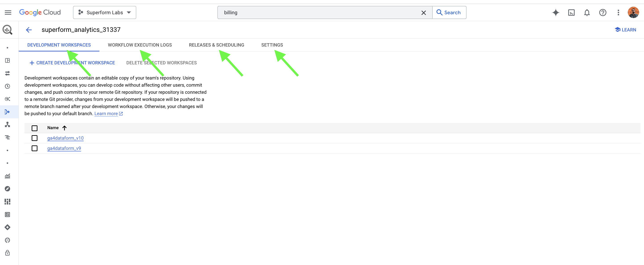The height and width of the screenshot is (265, 644).
Task: Click the notifications bell icon
Action: tap(587, 12)
